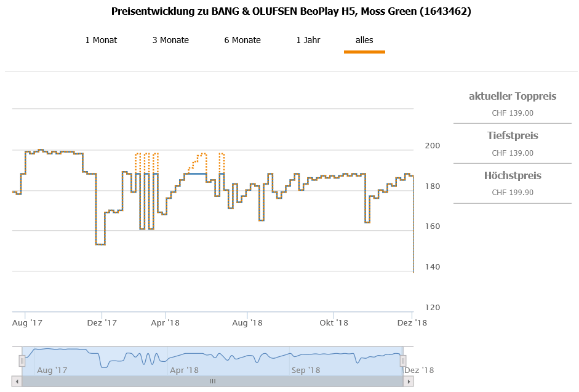The width and height of the screenshot is (579, 392).
Task: Click the Tiefstpreis heading
Action: click(513, 135)
